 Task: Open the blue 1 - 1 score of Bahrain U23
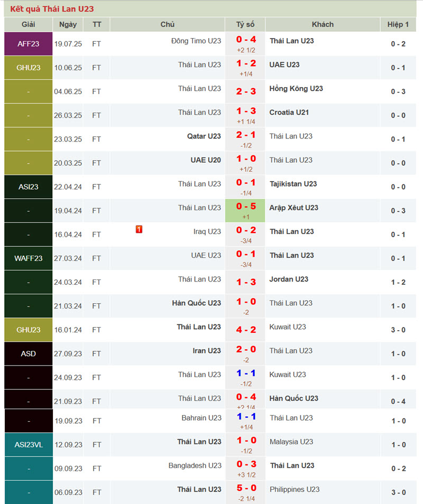246,417
